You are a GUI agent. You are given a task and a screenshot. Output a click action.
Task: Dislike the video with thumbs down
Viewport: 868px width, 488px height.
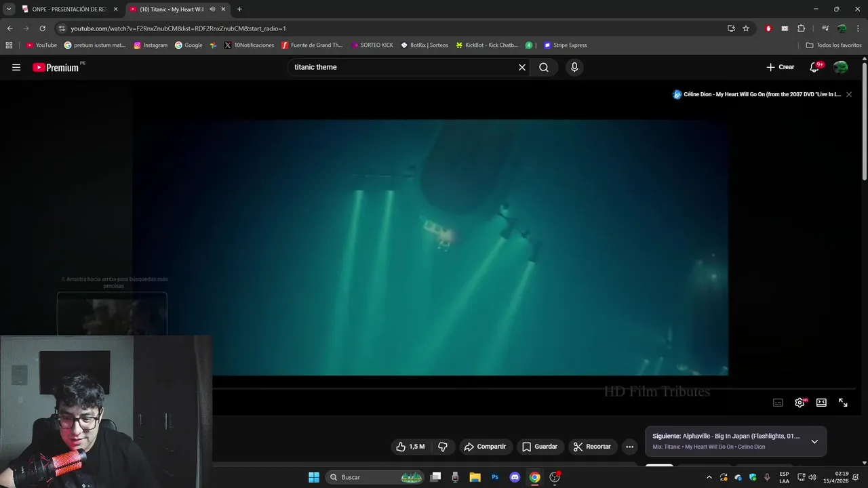pos(443,447)
